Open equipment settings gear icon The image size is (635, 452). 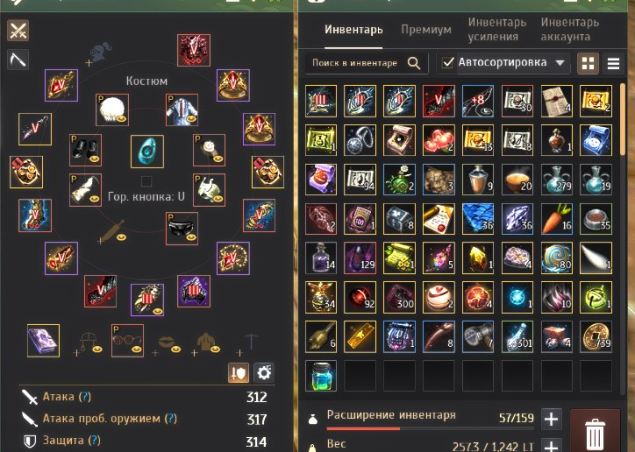[x=264, y=373]
